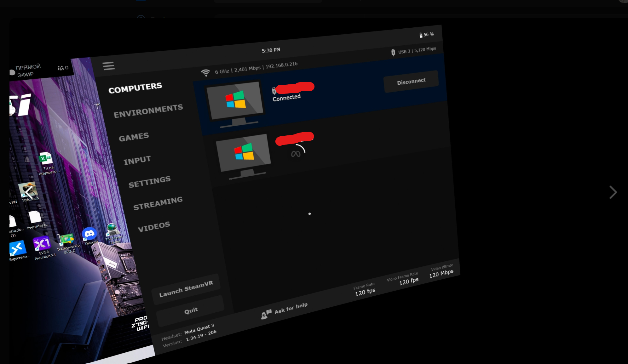Click the Connected status label
The image size is (628, 364).
tap(286, 98)
